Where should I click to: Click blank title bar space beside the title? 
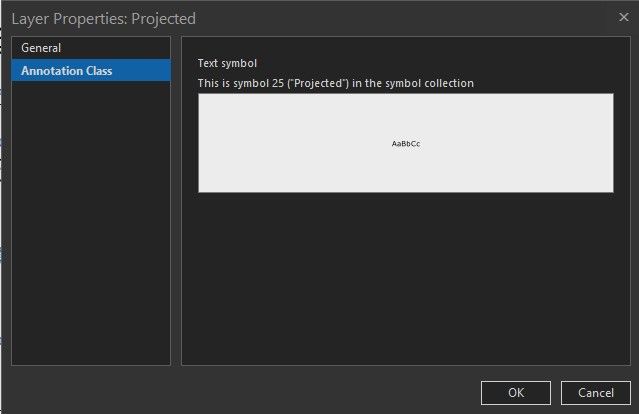click(x=400, y=18)
